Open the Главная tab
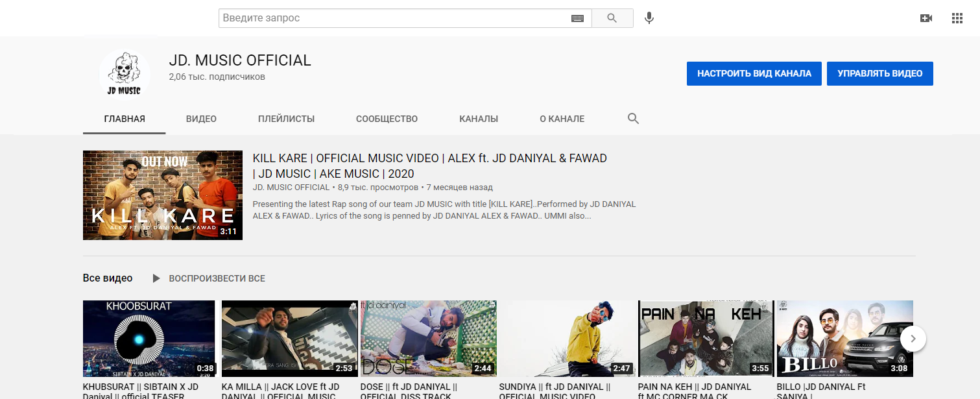This screenshot has width=980, height=399. click(x=125, y=119)
